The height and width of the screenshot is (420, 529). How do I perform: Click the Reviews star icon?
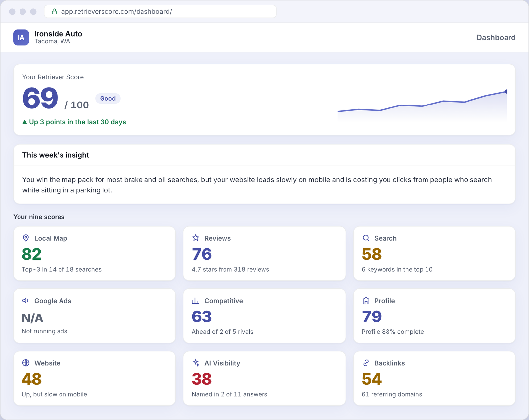(x=196, y=238)
